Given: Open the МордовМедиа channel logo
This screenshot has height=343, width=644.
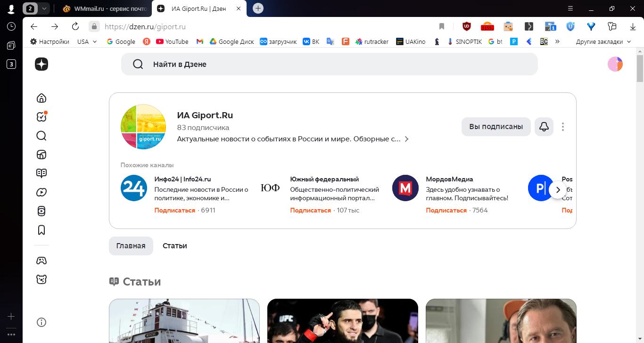Looking at the screenshot, I should (x=405, y=188).
